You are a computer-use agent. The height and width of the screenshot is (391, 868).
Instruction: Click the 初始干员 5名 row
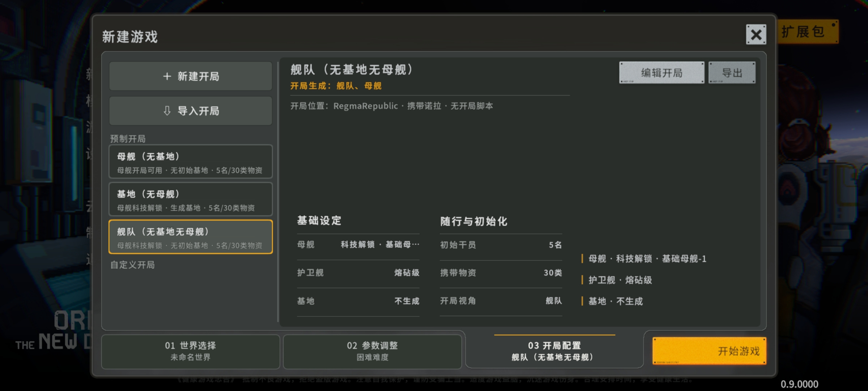point(501,245)
